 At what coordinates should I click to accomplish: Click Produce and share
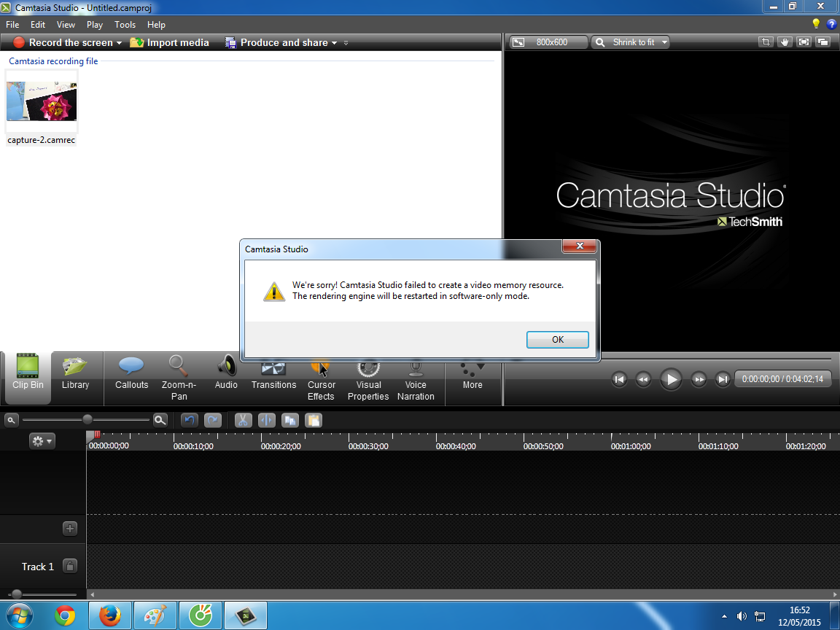pos(276,42)
